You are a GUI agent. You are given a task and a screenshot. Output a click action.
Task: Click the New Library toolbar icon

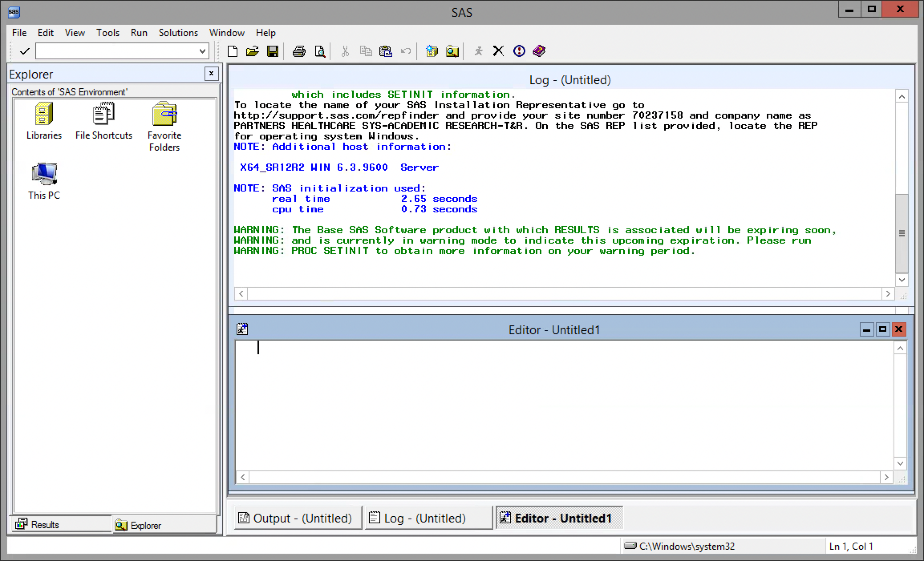(432, 51)
